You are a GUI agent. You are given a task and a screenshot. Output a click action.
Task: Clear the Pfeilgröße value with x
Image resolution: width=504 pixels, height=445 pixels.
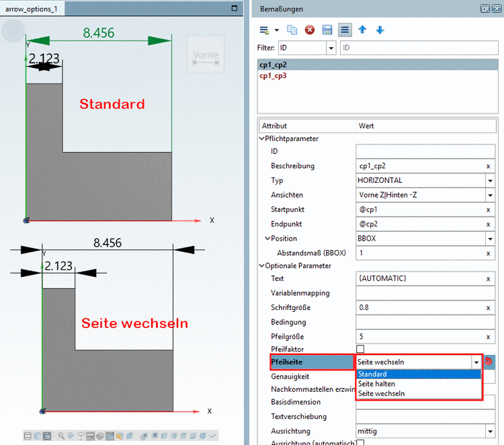tap(488, 337)
